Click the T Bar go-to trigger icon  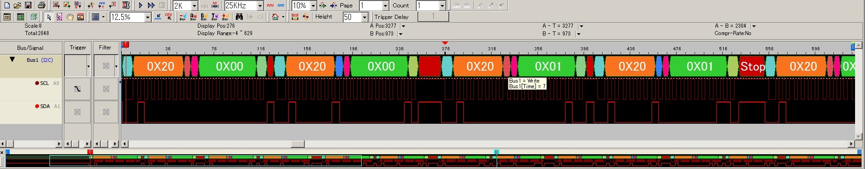pyautogui.click(x=214, y=17)
